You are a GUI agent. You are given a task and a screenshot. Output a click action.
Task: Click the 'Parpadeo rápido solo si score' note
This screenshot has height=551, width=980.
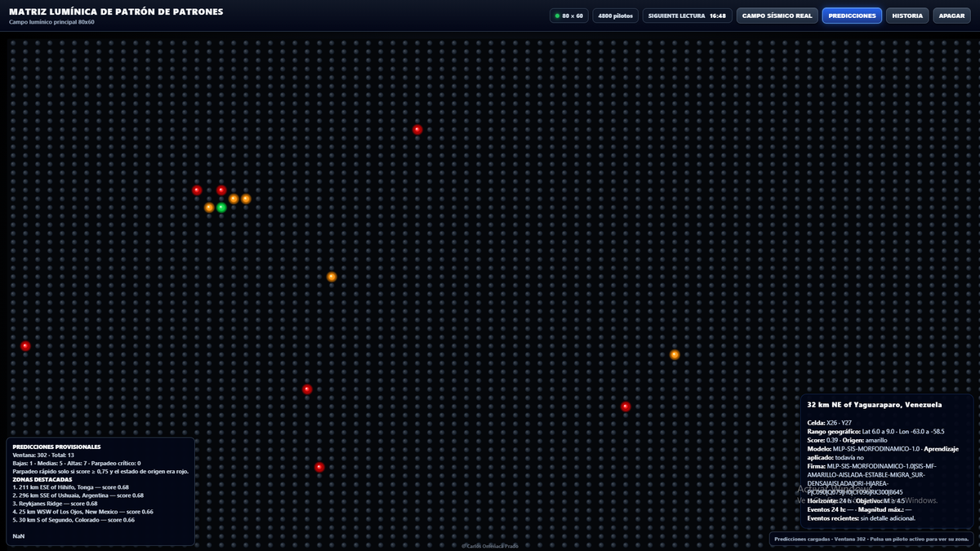click(x=100, y=471)
